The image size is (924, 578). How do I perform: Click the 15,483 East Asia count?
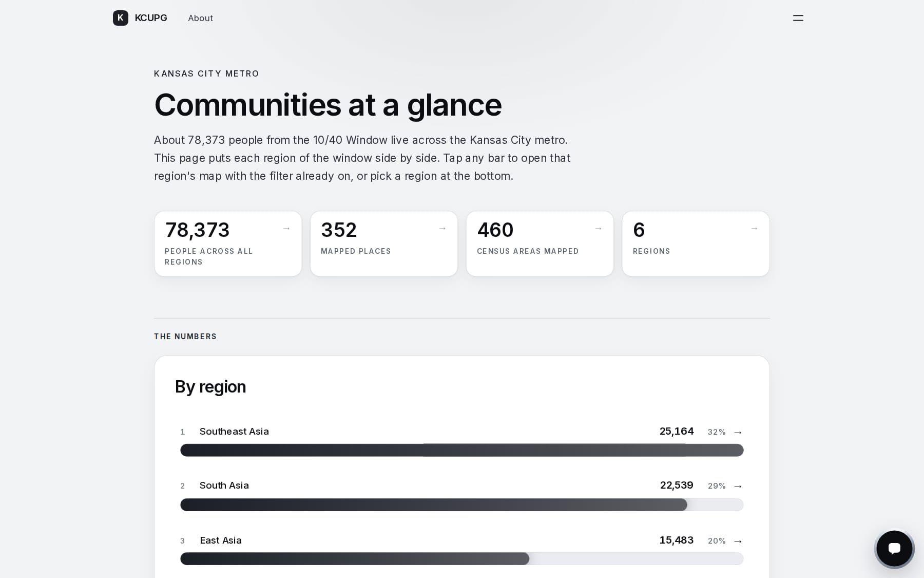pos(677,540)
